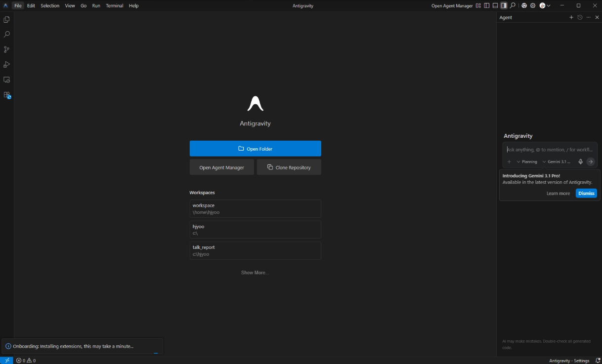Click the blue Open Folder button
Viewport: 602px width, 364px height.
(x=255, y=149)
